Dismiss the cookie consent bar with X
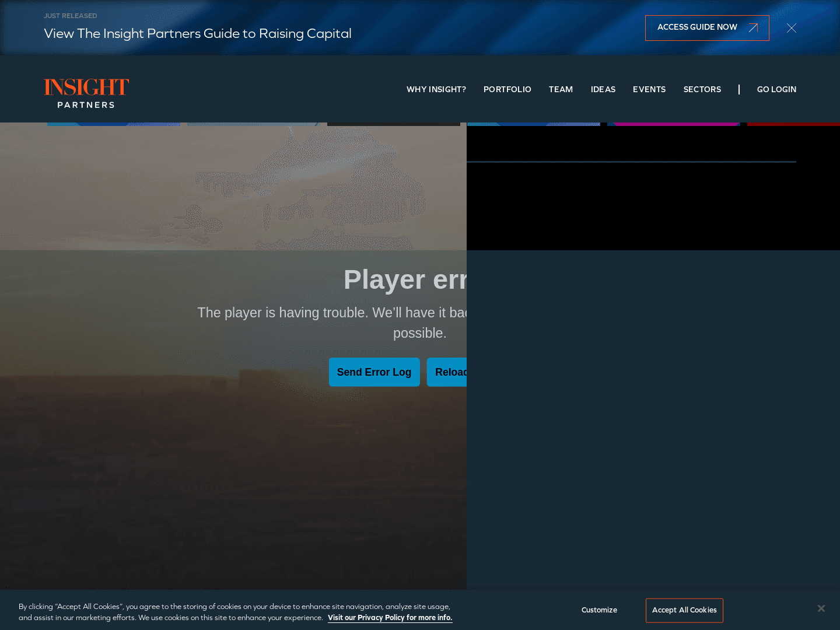The width and height of the screenshot is (840, 630). click(821, 608)
